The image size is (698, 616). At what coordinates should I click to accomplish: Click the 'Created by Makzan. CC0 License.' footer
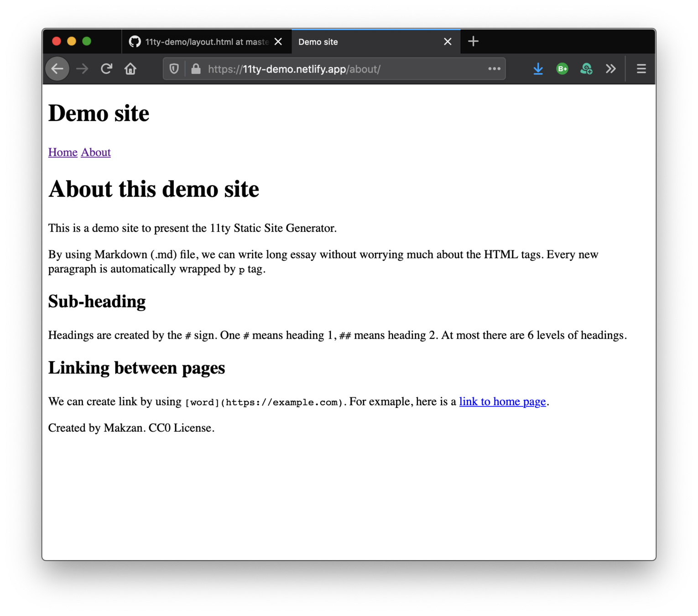131,428
